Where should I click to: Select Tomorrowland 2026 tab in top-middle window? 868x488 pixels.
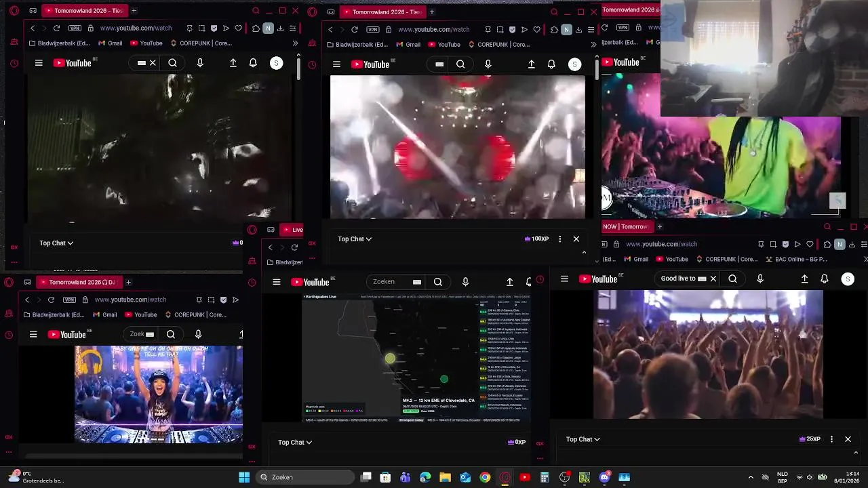click(x=382, y=12)
